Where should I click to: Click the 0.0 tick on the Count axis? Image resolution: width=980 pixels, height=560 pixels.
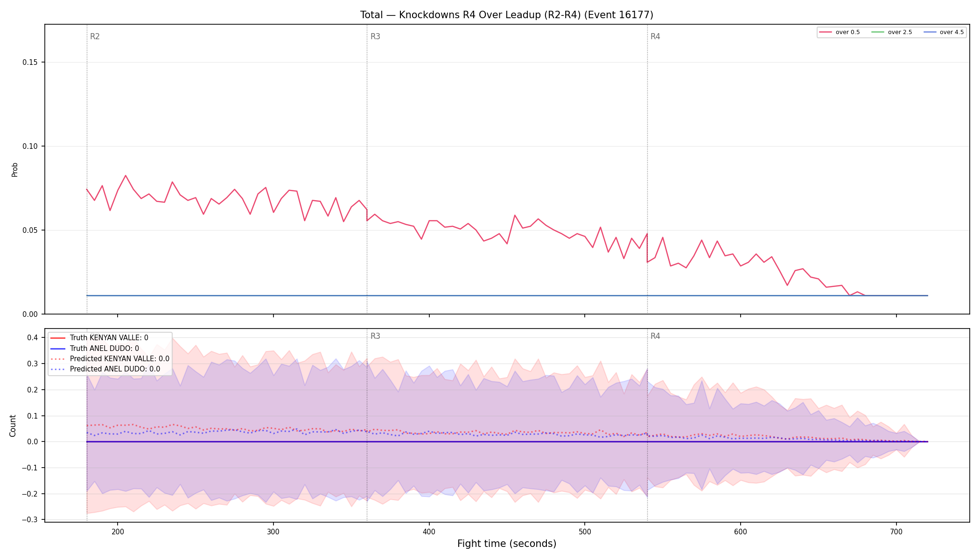point(33,442)
